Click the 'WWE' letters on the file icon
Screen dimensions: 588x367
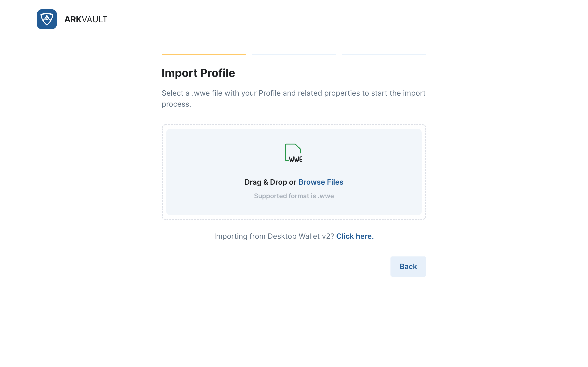(296, 159)
